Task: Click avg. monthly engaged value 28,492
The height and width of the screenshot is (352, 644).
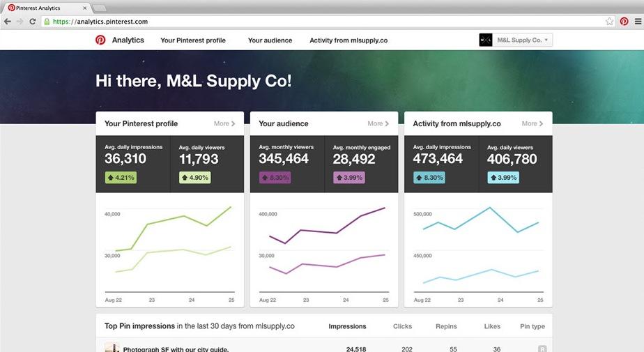Action: pyautogui.click(x=354, y=158)
